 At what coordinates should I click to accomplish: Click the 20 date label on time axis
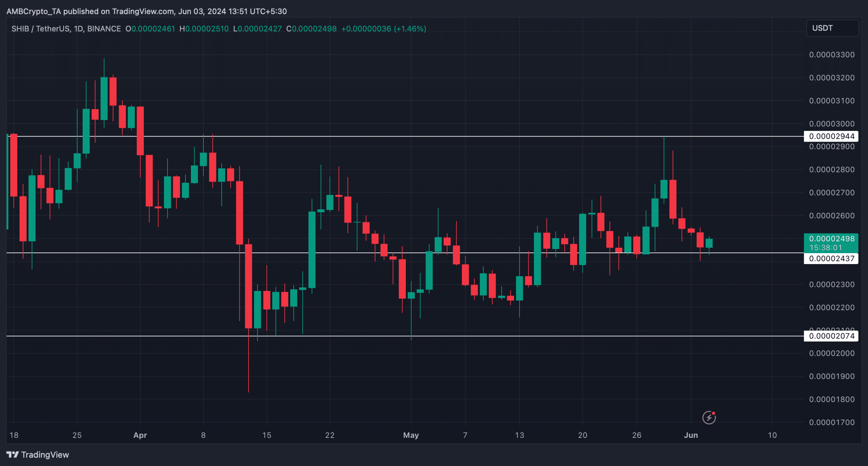click(583, 435)
